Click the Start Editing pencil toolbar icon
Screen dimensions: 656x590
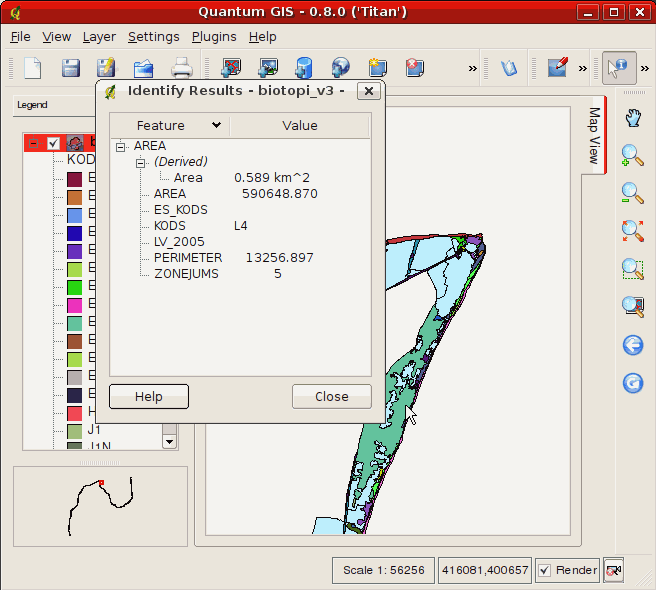click(558, 67)
